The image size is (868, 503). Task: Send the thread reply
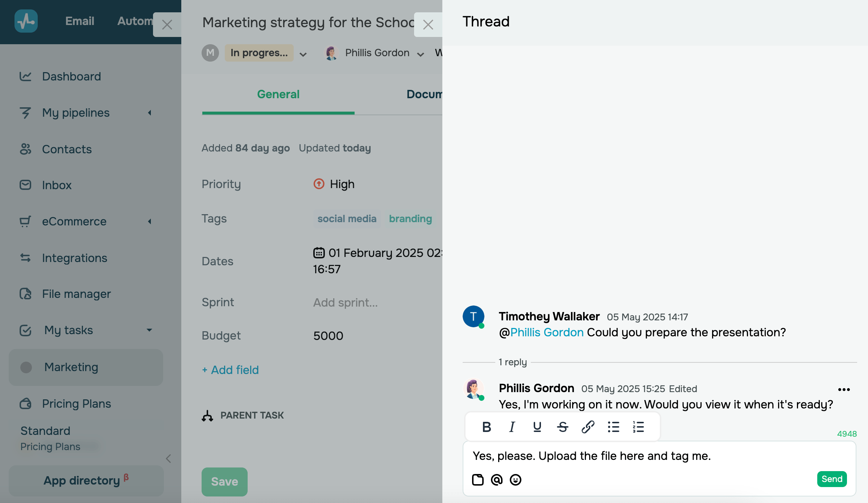(x=832, y=479)
